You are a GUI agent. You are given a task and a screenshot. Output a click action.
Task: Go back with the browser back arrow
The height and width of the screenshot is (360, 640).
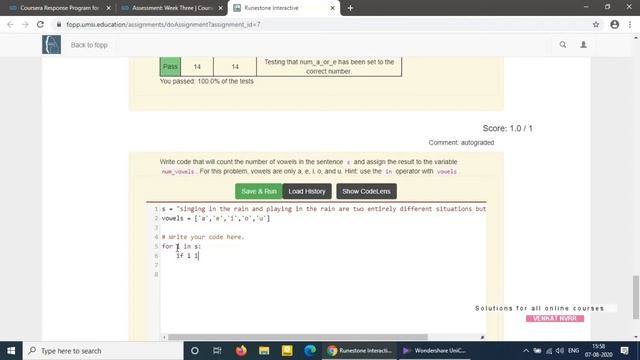(10, 24)
